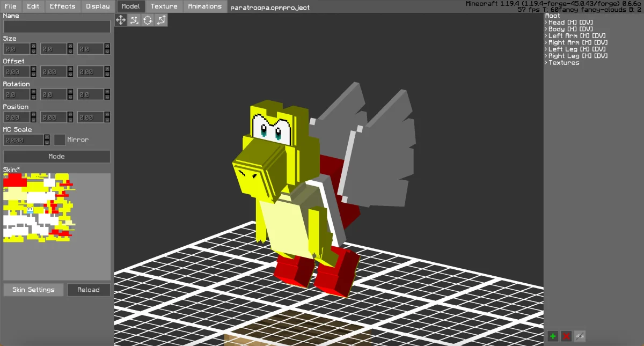
Task: Expand the Right Arm node arrow
Action: (x=546, y=42)
